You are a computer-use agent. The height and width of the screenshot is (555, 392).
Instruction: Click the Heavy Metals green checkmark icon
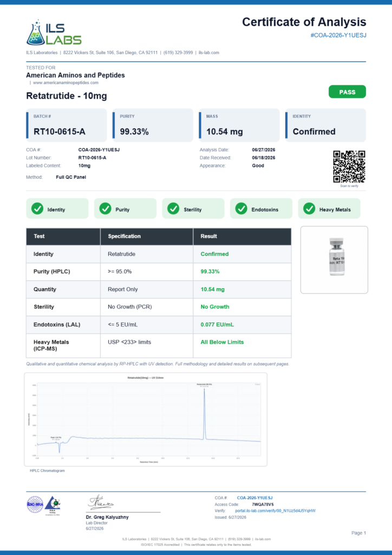point(309,209)
